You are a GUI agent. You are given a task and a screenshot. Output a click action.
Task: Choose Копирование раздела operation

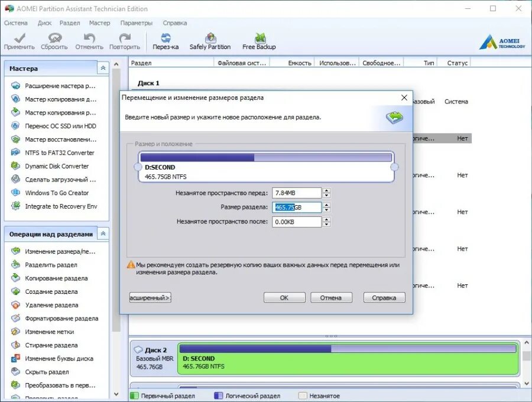coord(50,278)
